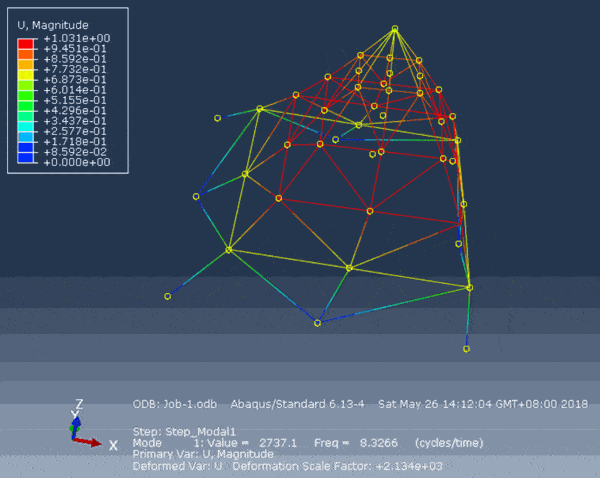The height and width of the screenshot is (478, 600).
Task: Select the legend value +2.577e-01
Action: pyautogui.click(x=75, y=131)
